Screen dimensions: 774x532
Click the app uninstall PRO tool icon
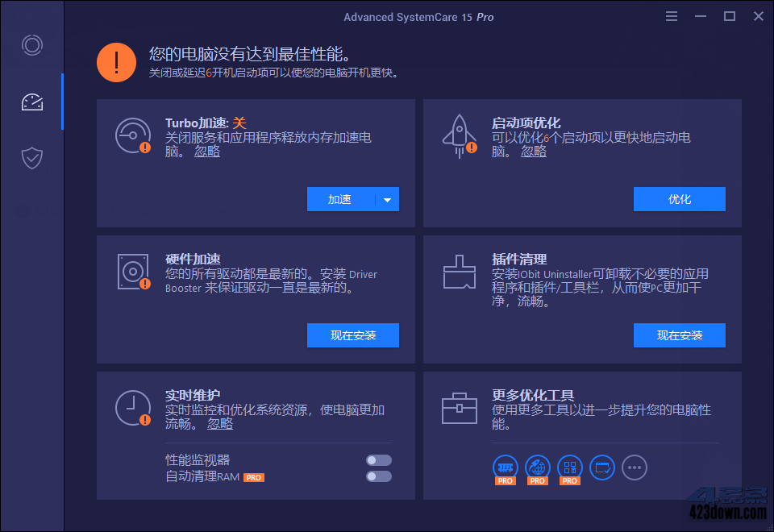[x=570, y=468]
